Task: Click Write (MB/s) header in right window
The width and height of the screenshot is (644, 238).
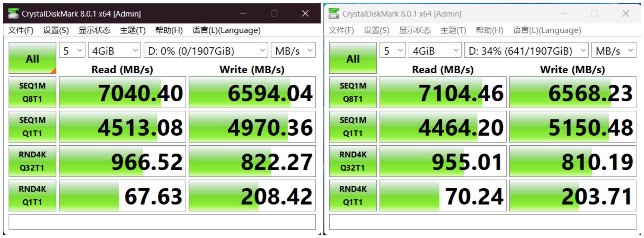Action: pos(573,69)
